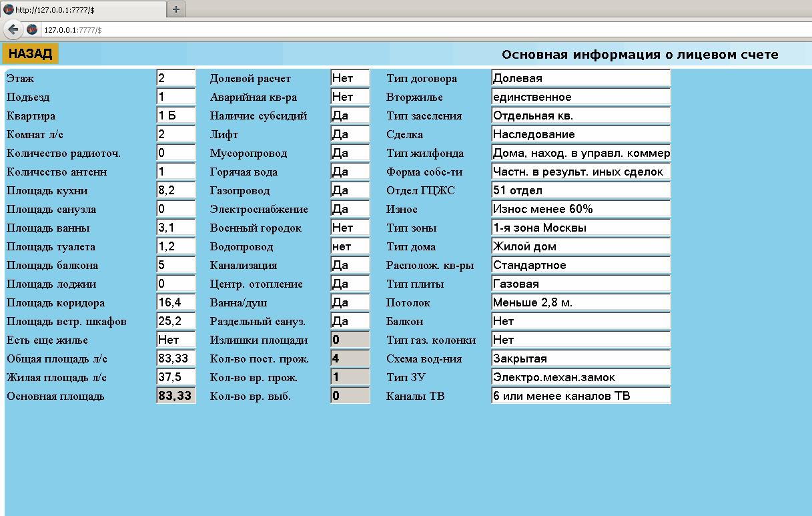Click the Площадь туалета field 1,2
The width and height of the screenshot is (812, 516).
[176, 246]
